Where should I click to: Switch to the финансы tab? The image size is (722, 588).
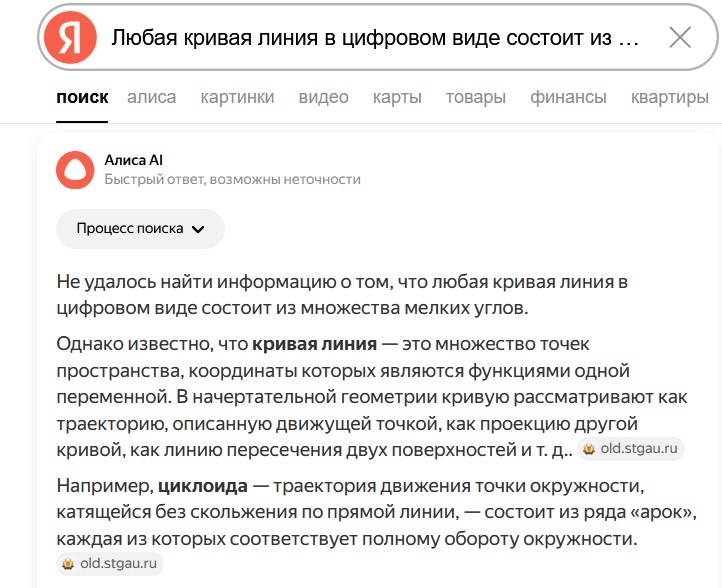pos(568,97)
